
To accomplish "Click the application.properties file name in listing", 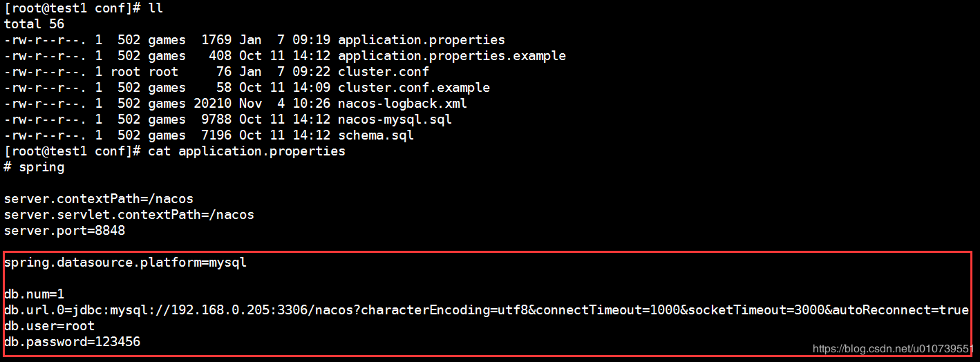I will point(421,40).
